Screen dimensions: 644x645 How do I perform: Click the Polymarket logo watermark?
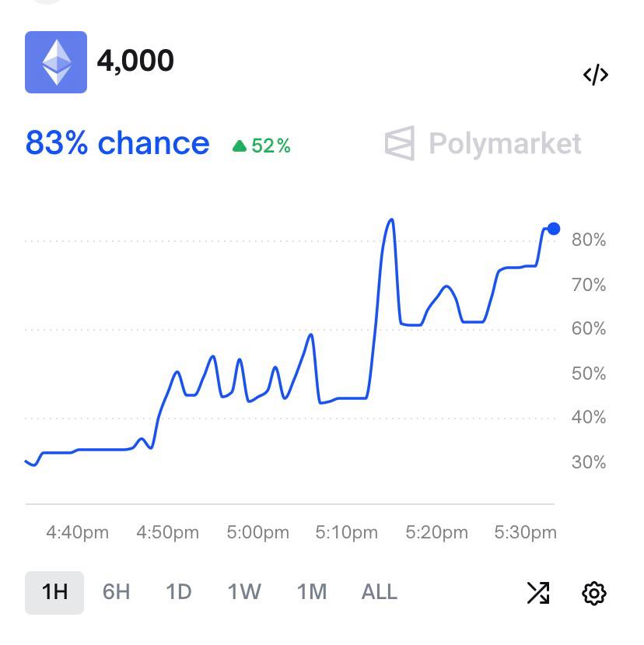pyautogui.click(x=484, y=144)
